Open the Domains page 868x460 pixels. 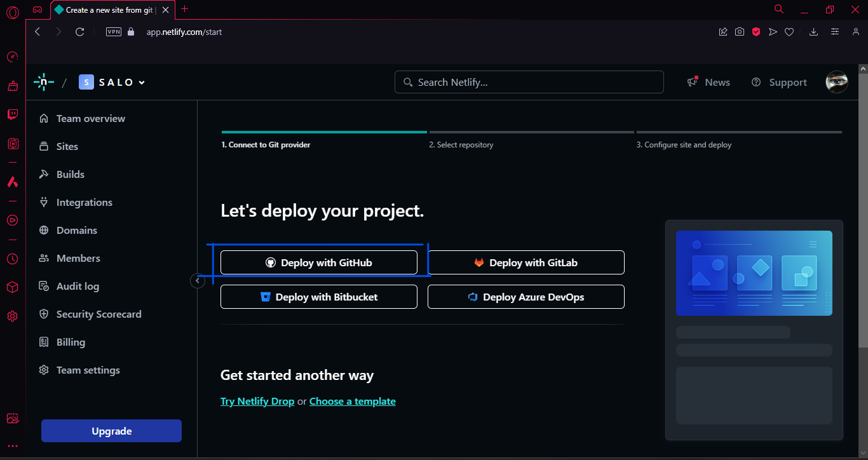point(68,231)
